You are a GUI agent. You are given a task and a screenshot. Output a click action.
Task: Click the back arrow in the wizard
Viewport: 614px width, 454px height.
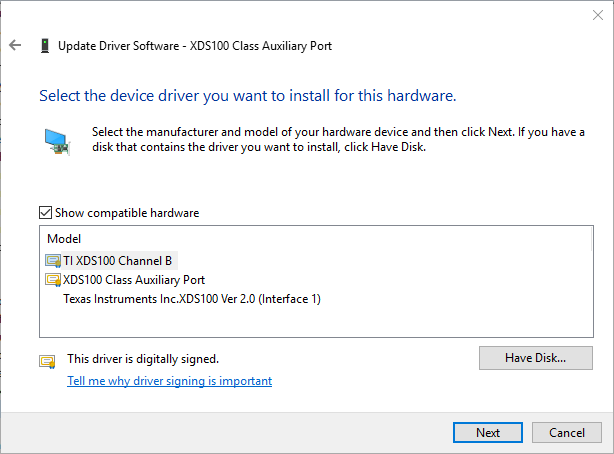click(15, 45)
